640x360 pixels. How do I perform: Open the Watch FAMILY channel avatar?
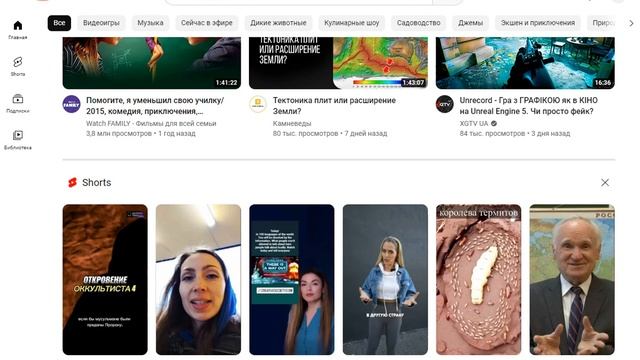(x=71, y=104)
